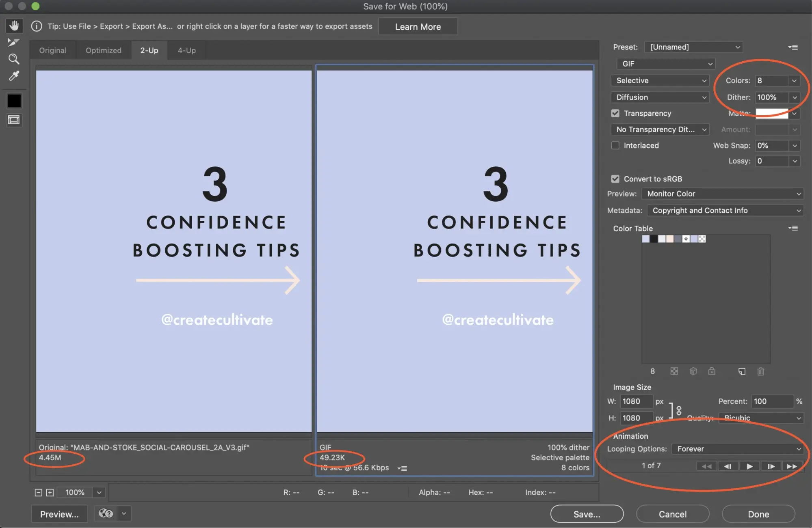This screenshot has height=528, width=812.
Task: Select the Eyedropper tool
Action: click(x=14, y=76)
